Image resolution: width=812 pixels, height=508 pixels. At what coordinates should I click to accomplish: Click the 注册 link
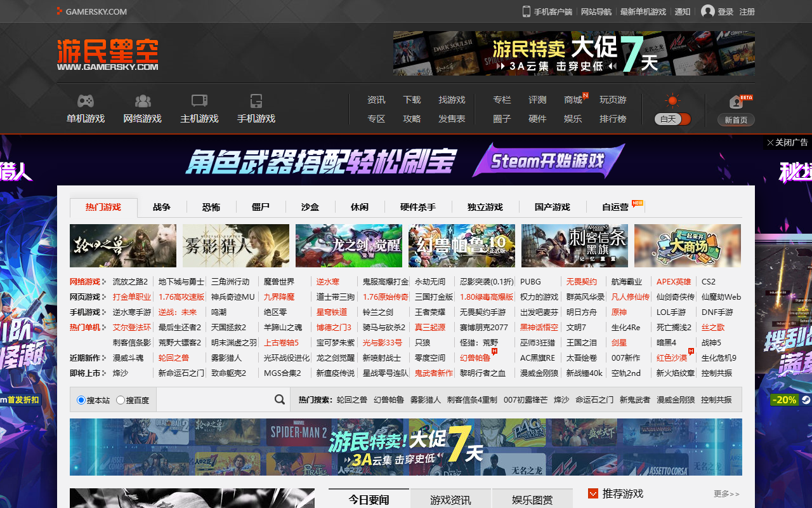(747, 11)
